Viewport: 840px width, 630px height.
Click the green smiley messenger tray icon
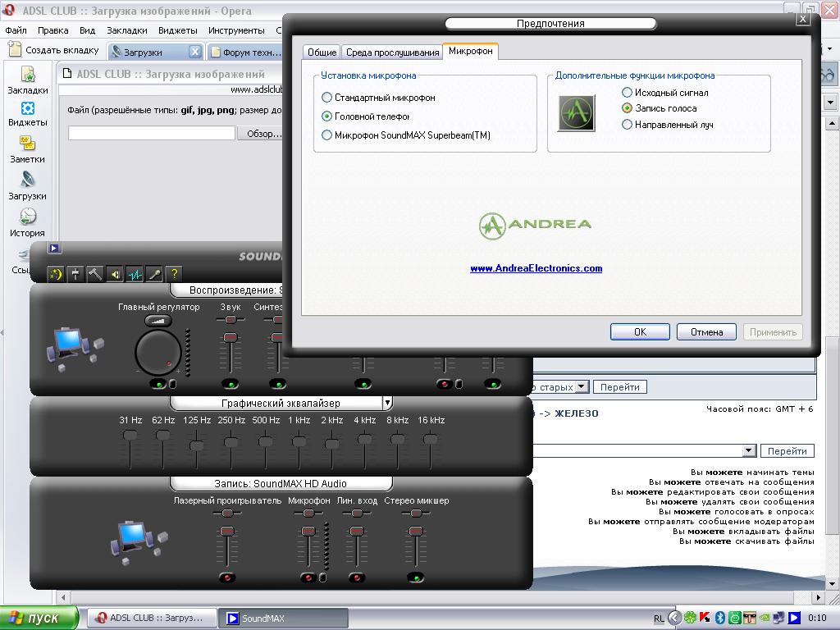tap(735, 619)
